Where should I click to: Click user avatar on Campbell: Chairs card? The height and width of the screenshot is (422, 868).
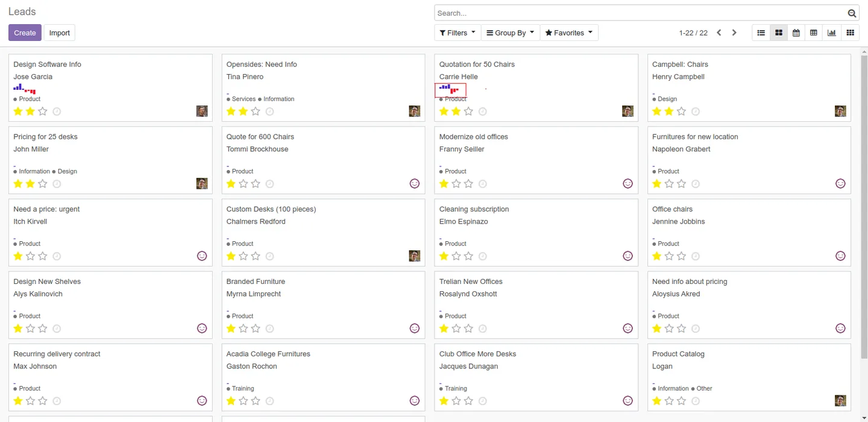click(x=840, y=111)
